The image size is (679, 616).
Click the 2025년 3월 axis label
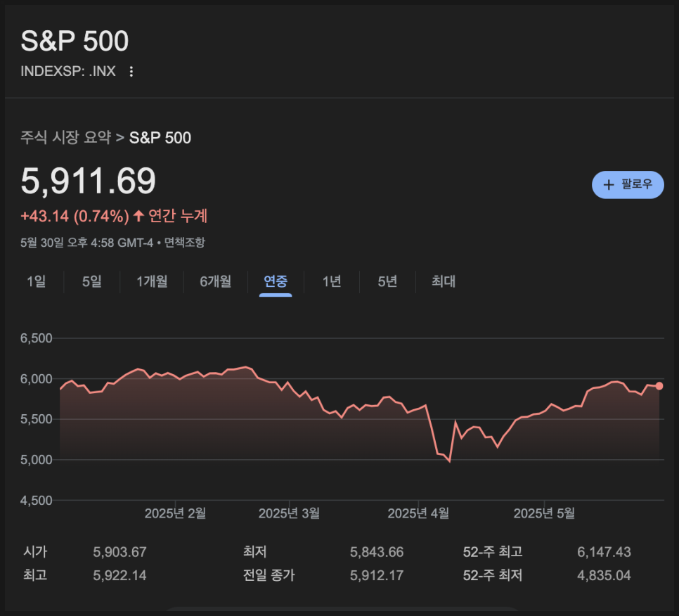coord(289,513)
